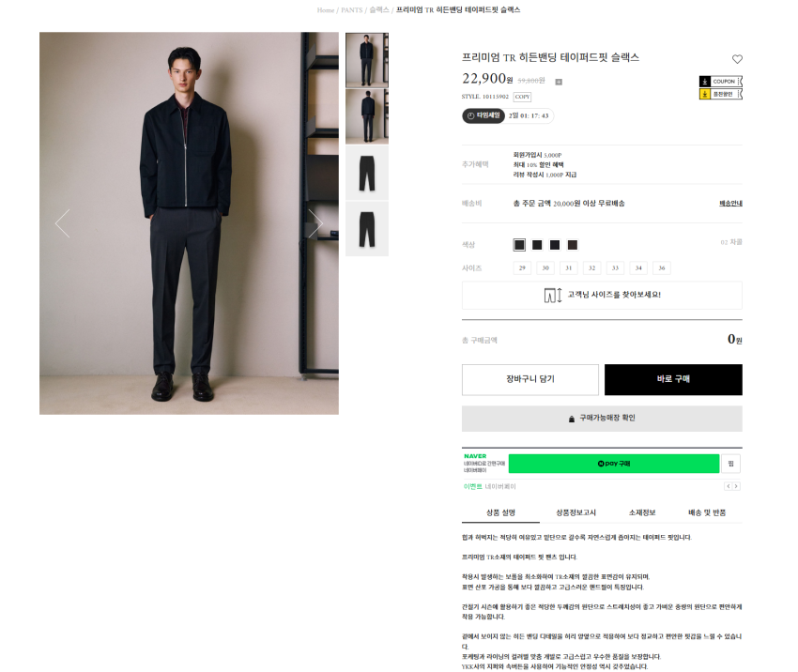The width and height of the screenshot is (798, 672).
Task: Click 바로 구매 button
Action: pos(673,379)
